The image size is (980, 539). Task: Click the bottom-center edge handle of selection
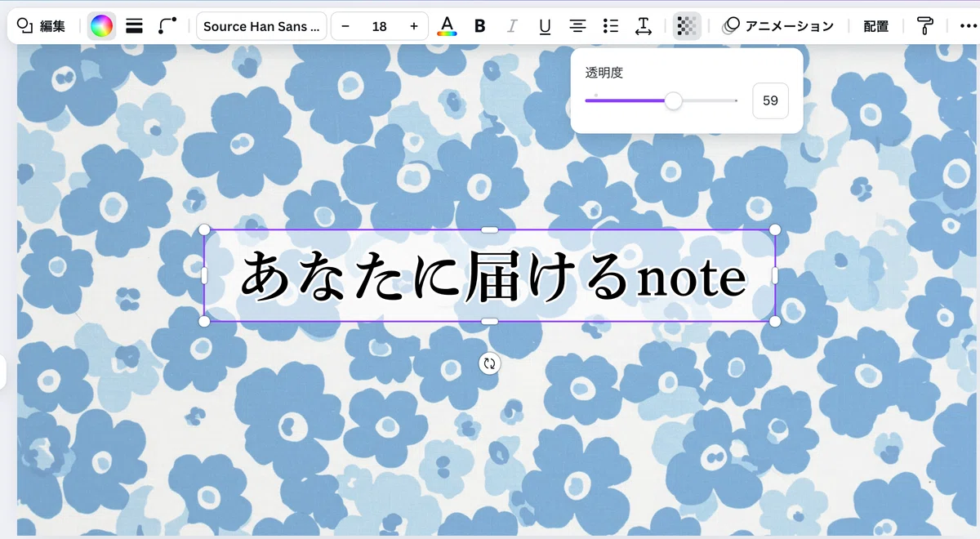point(490,321)
